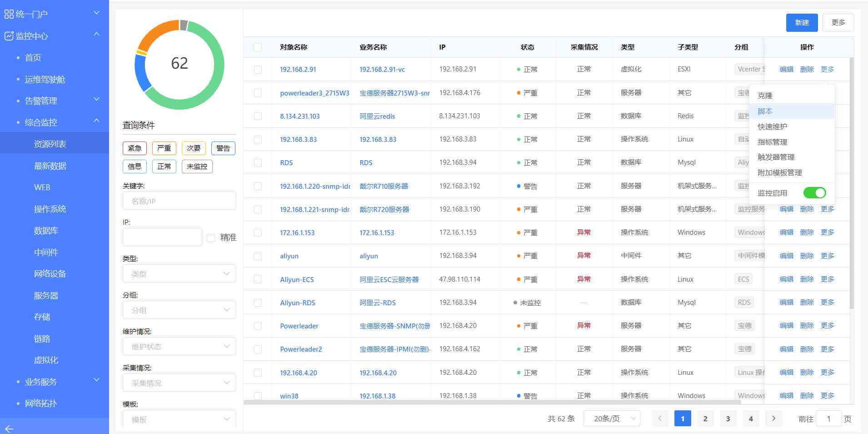Viewport: 868px width, 434px height.
Task: Click 更多 for row Powerleader
Action: coord(828,326)
